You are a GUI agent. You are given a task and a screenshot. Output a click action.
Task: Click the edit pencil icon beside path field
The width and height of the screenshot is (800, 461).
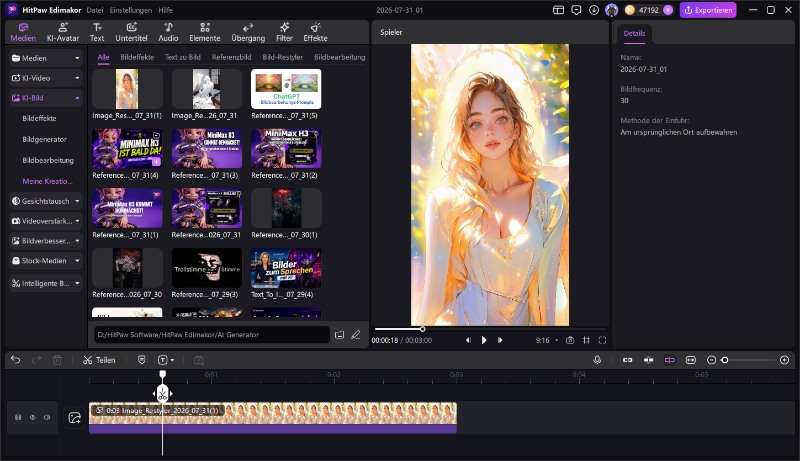coord(356,335)
